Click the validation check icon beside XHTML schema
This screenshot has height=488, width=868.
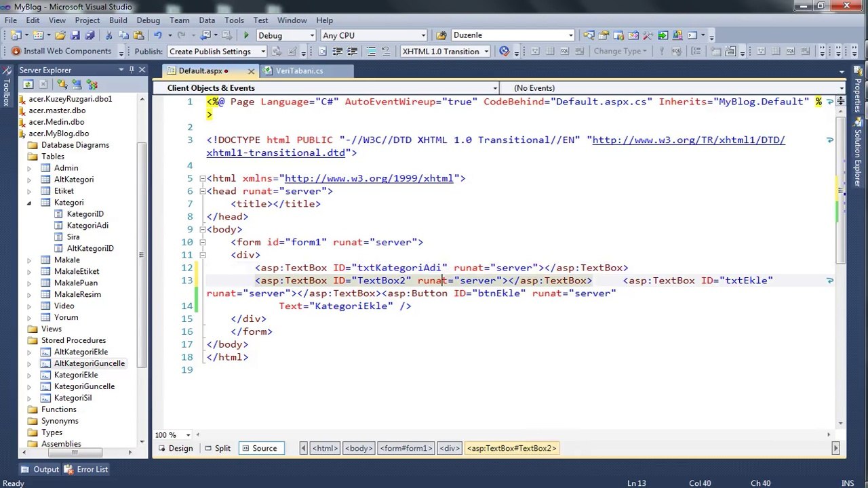click(504, 52)
